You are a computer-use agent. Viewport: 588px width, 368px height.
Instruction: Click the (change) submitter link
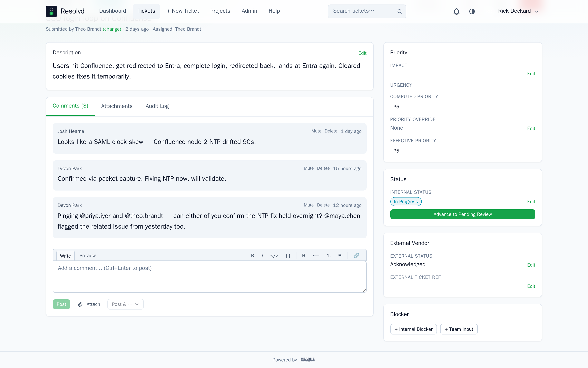tap(112, 29)
